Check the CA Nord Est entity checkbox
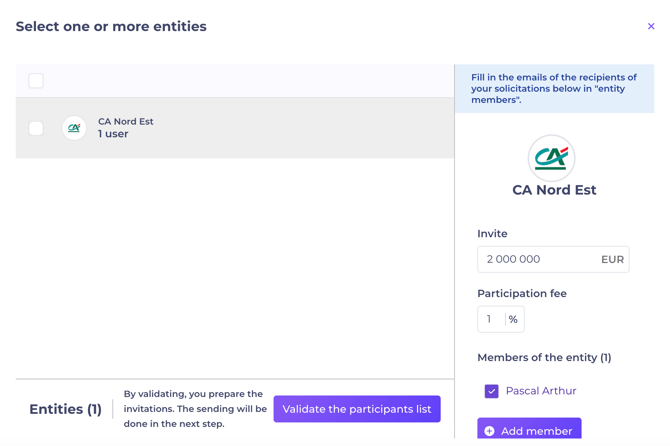The image size is (670, 446). (36, 128)
